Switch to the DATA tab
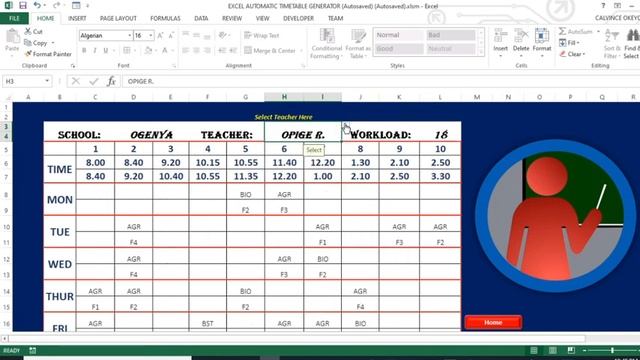Viewport: 640px width, 360px height. tap(201, 18)
